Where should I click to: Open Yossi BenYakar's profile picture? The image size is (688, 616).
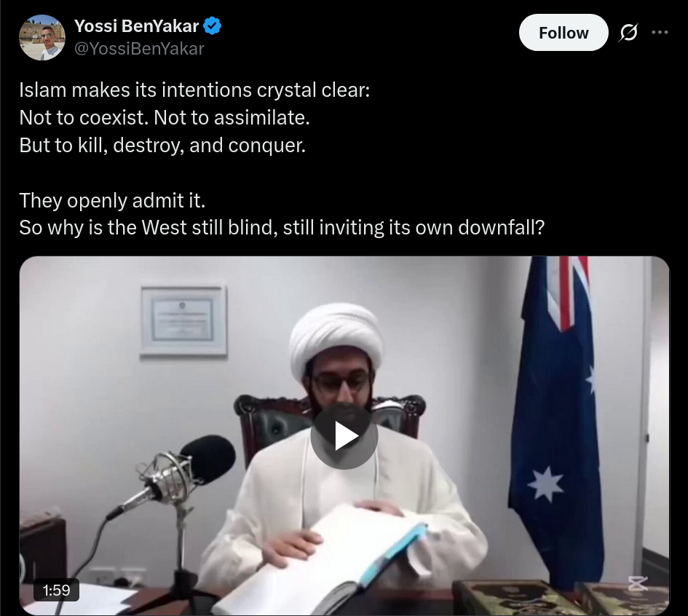click(x=42, y=37)
